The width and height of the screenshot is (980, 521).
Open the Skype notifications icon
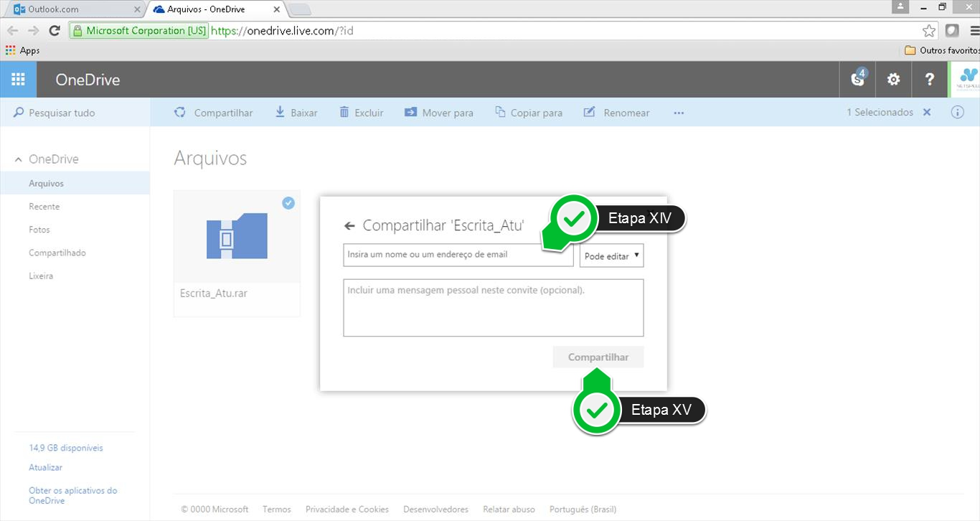[858, 79]
